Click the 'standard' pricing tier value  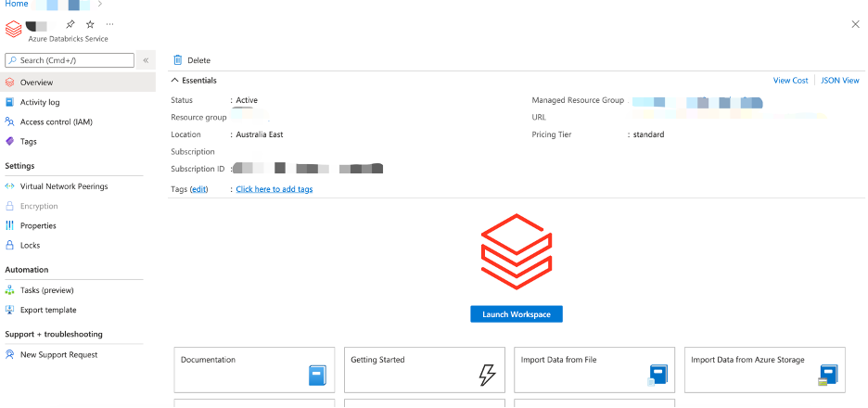pyautogui.click(x=649, y=134)
